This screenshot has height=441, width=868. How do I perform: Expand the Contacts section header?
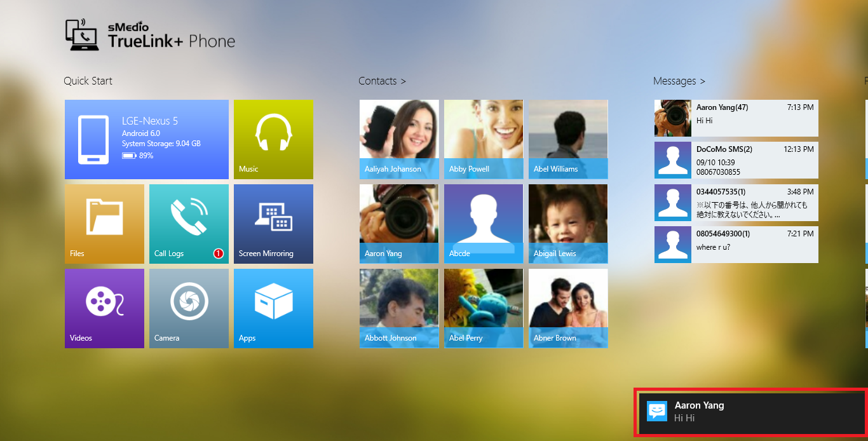(x=382, y=81)
